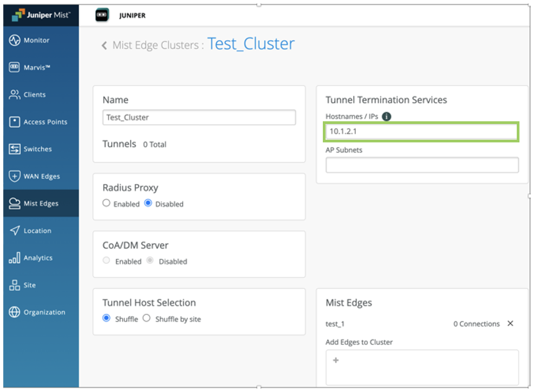Click the Switches icon in sidebar
Viewport: 533px width, 392px height.
[15, 149]
